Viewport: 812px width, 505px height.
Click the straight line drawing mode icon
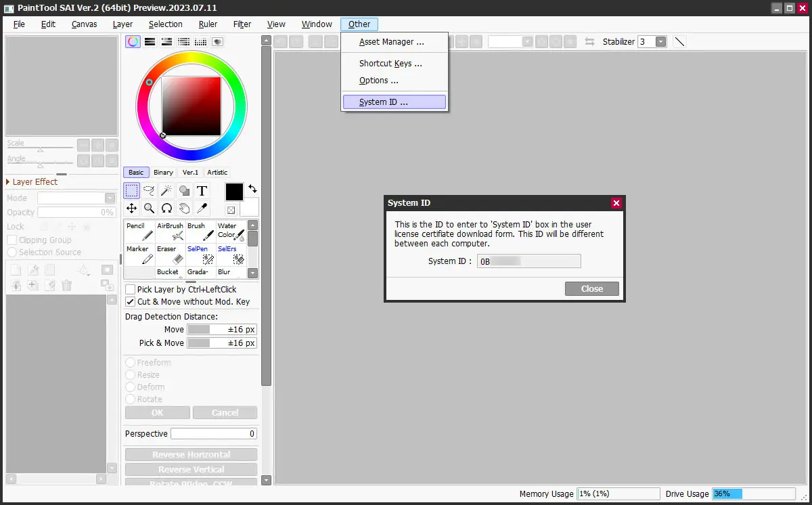680,41
